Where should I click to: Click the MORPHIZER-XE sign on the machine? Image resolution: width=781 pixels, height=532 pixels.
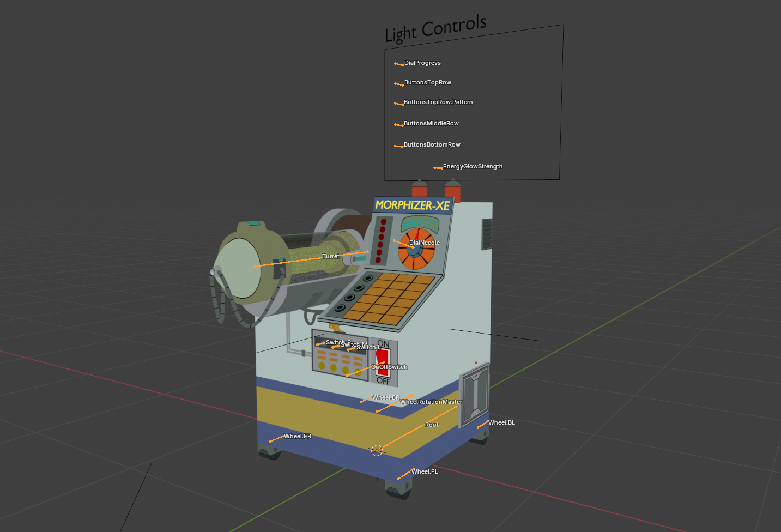[413, 205]
